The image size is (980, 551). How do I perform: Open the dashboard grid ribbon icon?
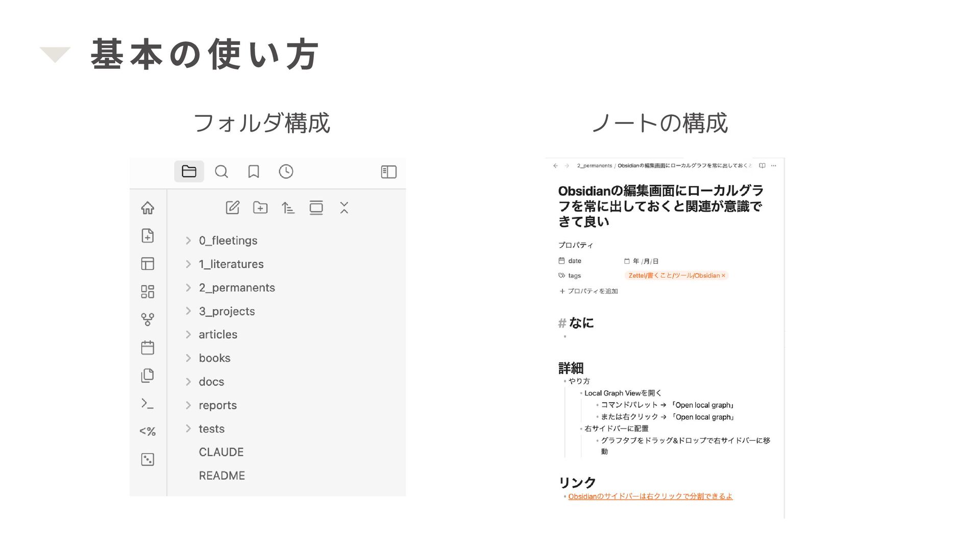pos(148,291)
